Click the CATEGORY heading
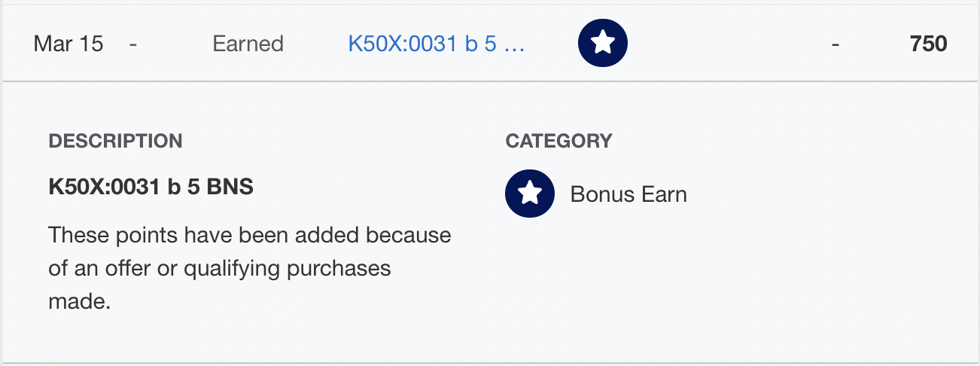The height and width of the screenshot is (366, 980). pyautogui.click(x=558, y=141)
